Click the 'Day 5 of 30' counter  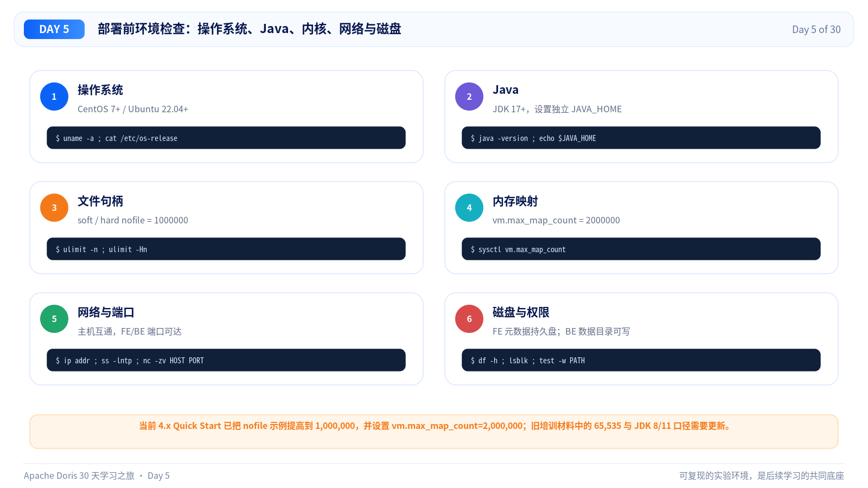pyautogui.click(x=816, y=29)
